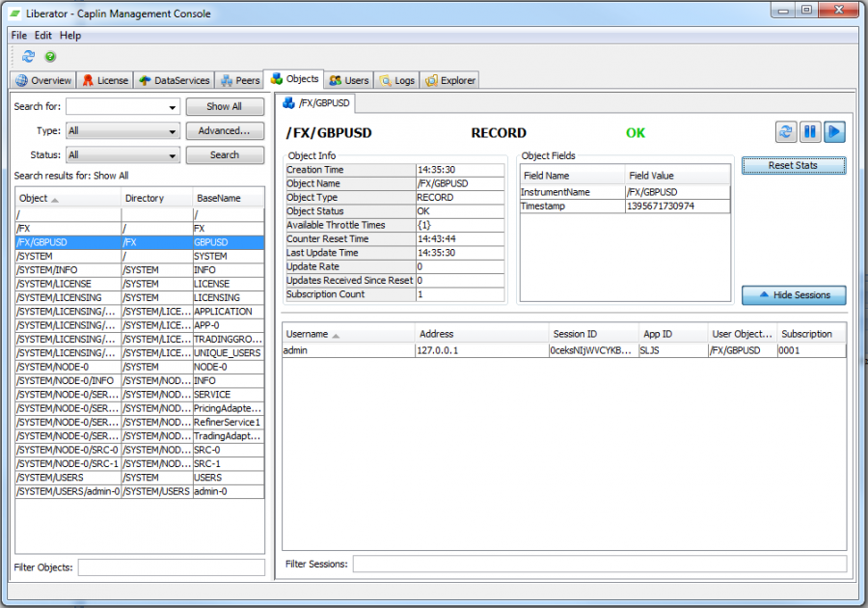Viewport: 868px width, 608px height.
Task: Select the /SYSTEM/NODE-0 object row
Action: tap(140, 367)
